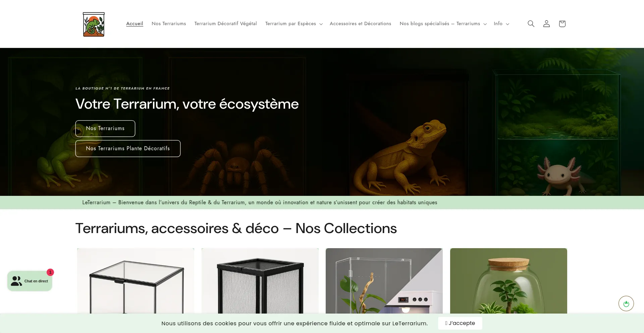Click the chameleon store logo
This screenshot has height=333, width=644.
[94, 24]
